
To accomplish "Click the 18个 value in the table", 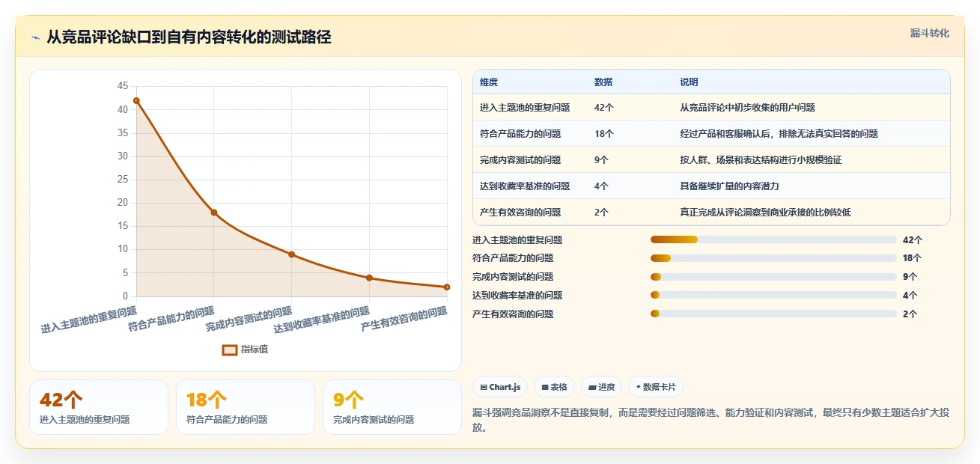I will click(603, 134).
